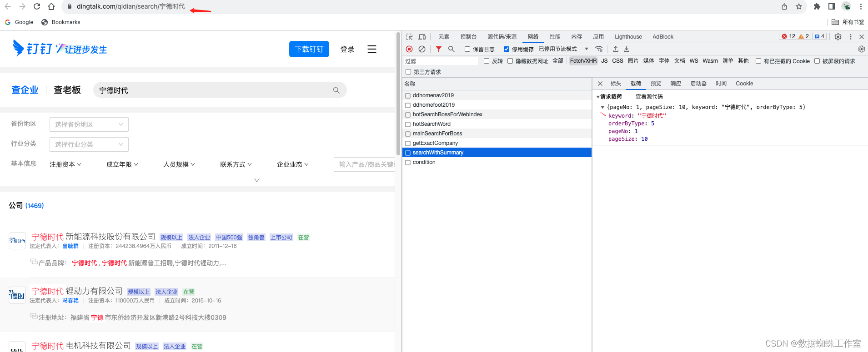Screen dimensions: 868x352
Task: Open Lighthouse DevTools tab
Action: tap(628, 37)
